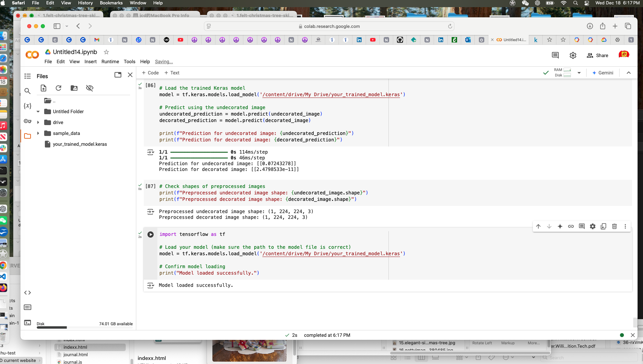Open the variables {x} sidebar panel
Viewport: 643px width, 364px height.
tap(28, 106)
